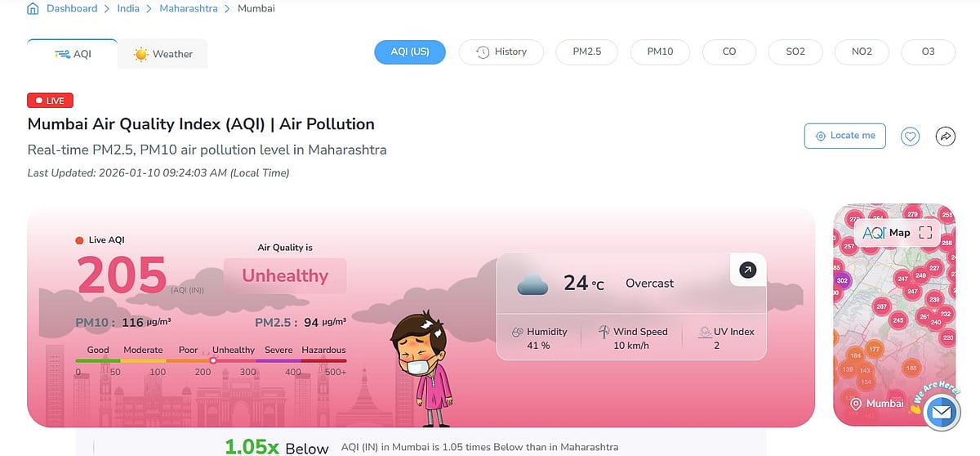Click the share arrow icon
This screenshot has height=456, width=980.
click(x=945, y=136)
